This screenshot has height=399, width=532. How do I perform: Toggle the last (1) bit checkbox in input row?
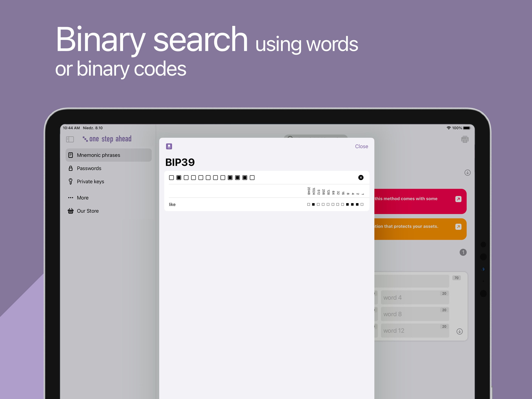tap(252, 178)
